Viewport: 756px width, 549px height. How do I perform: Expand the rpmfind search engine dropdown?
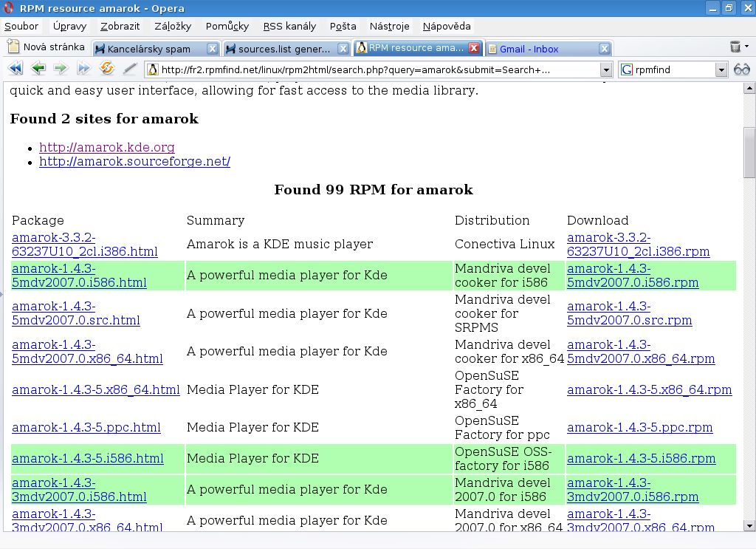pos(721,70)
